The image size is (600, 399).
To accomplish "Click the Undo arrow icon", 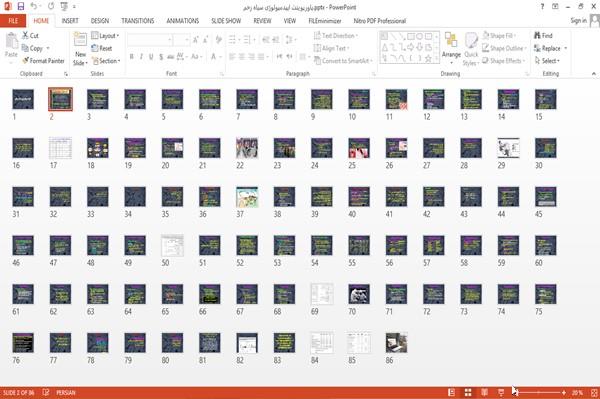I will pos(34,6).
